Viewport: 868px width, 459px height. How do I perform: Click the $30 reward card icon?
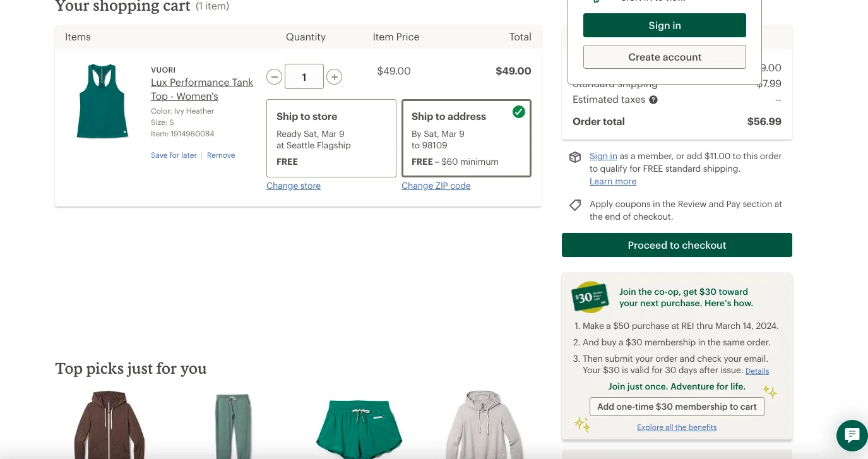[591, 297]
